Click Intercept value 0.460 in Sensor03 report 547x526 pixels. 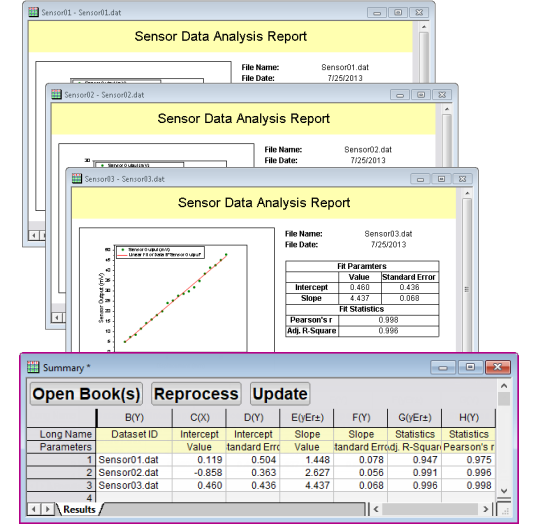(360, 288)
